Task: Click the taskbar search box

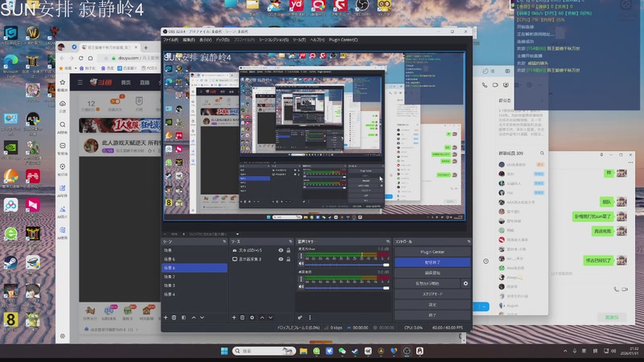Action: click(x=264, y=351)
